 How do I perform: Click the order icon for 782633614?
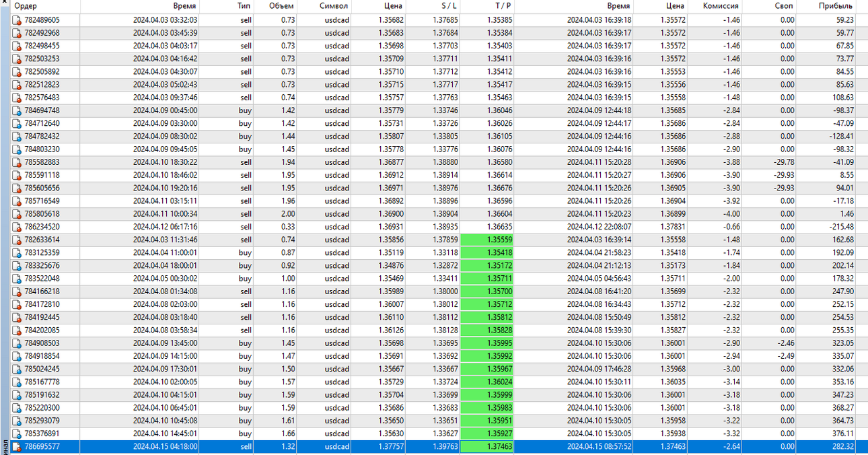pyautogui.click(x=17, y=240)
